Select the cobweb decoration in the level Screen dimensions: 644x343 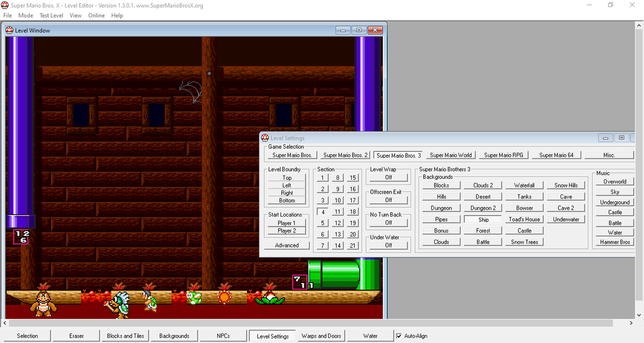click(191, 91)
